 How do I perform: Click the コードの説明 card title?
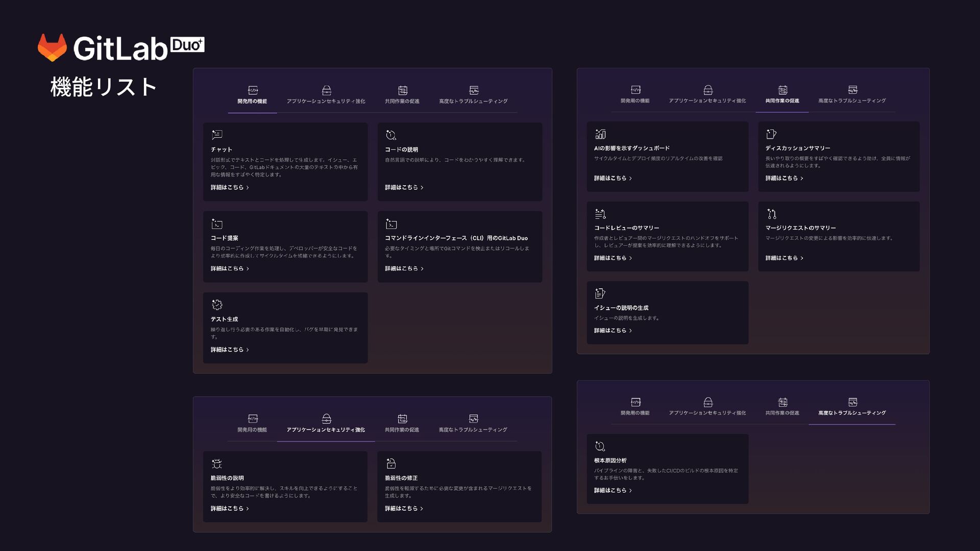(x=402, y=149)
